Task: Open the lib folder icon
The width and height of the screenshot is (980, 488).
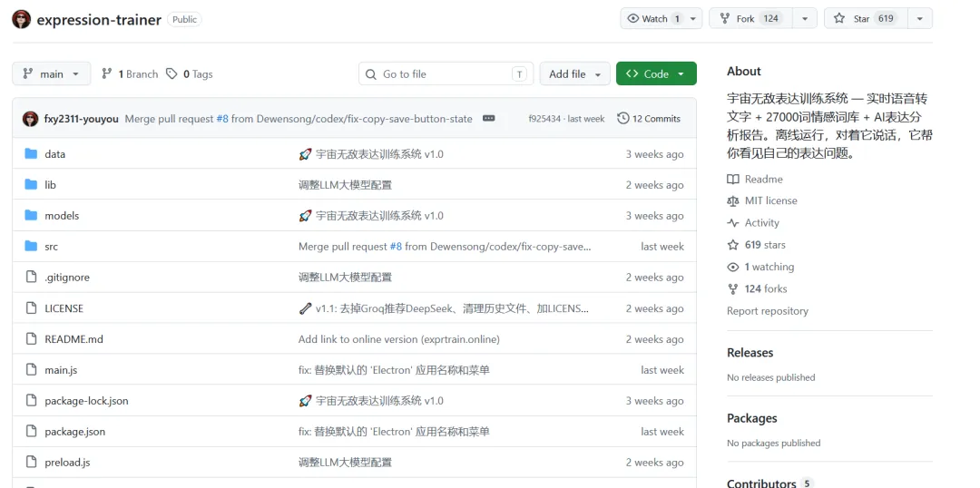Action: [x=31, y=184]
